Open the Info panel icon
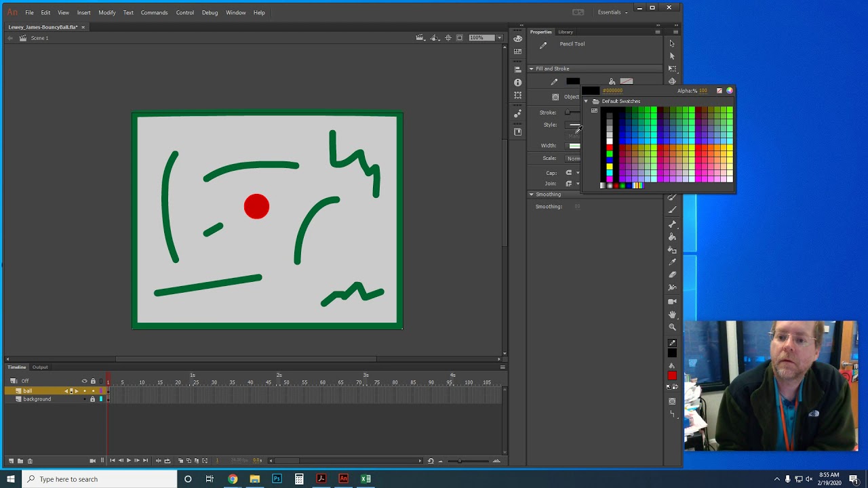This screenshot has height=488, width=868. tap(518, 83)
